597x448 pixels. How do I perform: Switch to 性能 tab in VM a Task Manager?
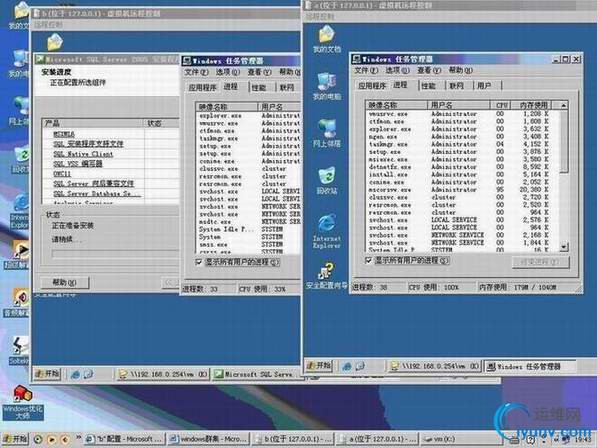pos(429,86)
